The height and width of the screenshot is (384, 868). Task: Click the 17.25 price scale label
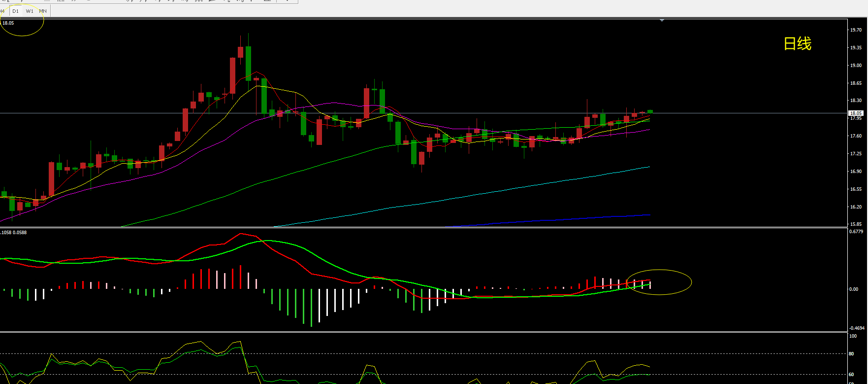(x=856, y=153)
